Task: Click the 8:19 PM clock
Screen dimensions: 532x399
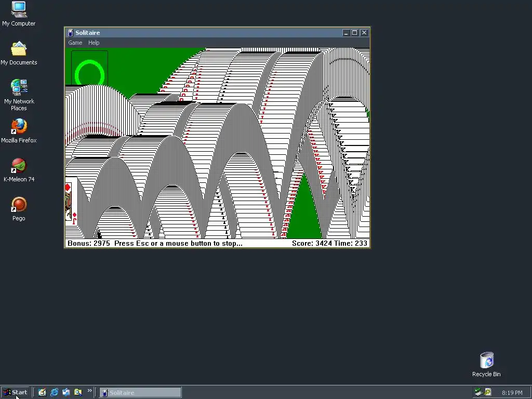Action: click(512, 393)
